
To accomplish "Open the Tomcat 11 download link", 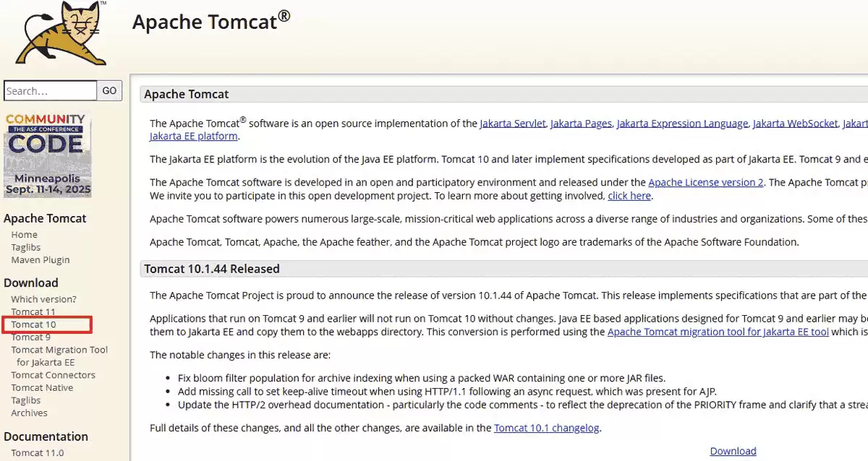I will 33,311.
